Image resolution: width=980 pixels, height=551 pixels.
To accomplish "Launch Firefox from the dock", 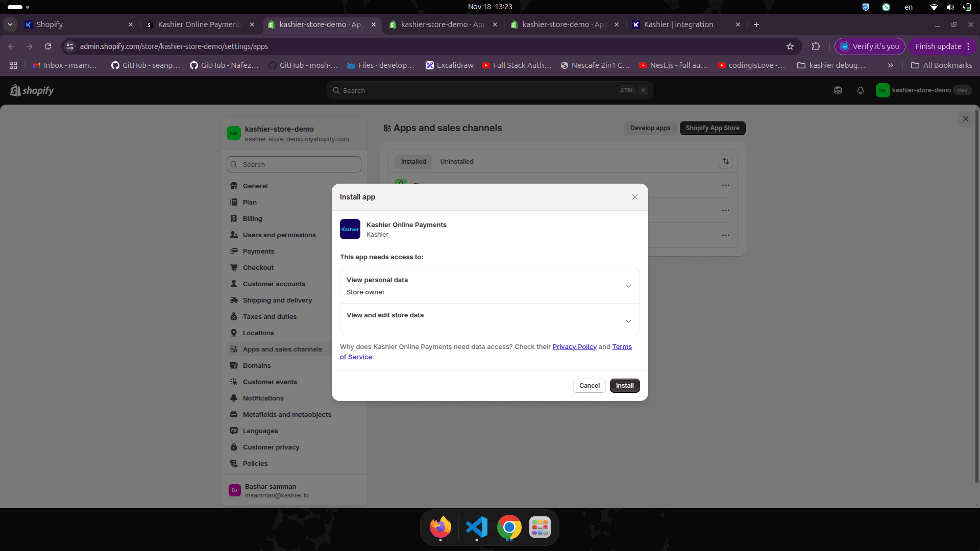I will 440,528.
